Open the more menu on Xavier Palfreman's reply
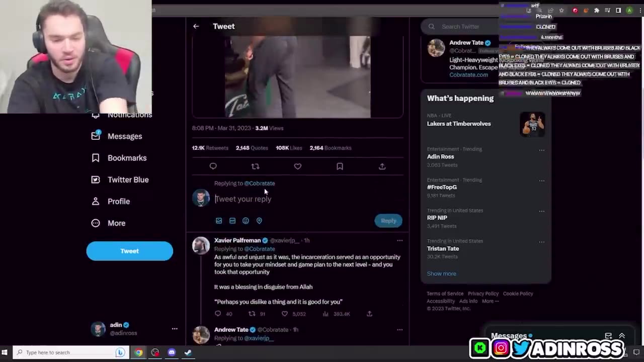The width and height of the screenshot is (644, 362). pos(399,240)
